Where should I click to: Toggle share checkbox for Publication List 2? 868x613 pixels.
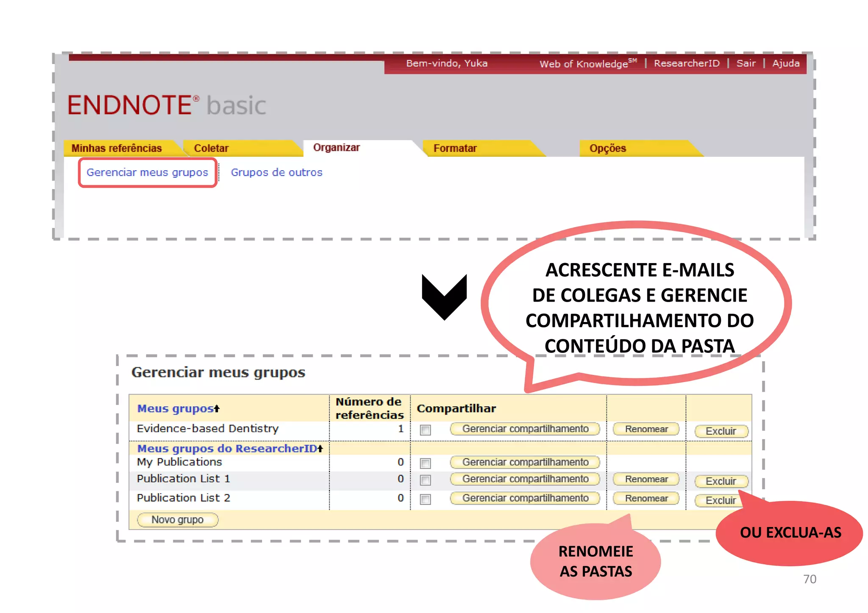[x=425, y=499]
